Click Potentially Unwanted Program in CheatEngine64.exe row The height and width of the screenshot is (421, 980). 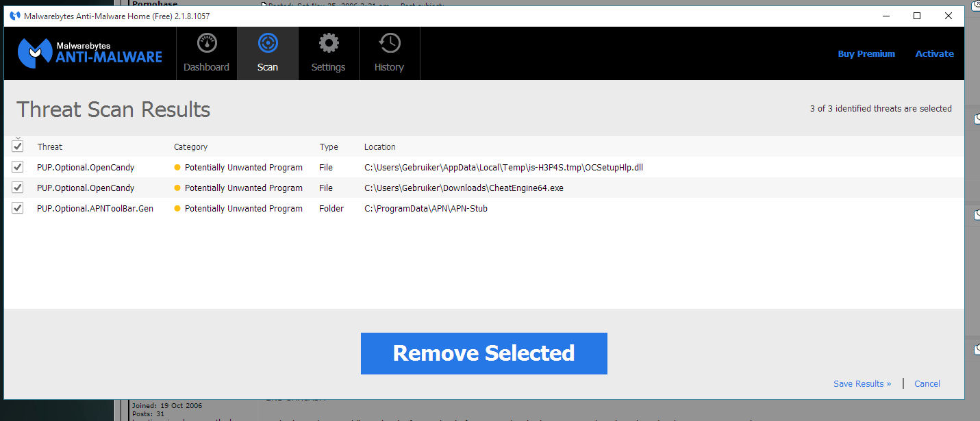pos(244,188)
